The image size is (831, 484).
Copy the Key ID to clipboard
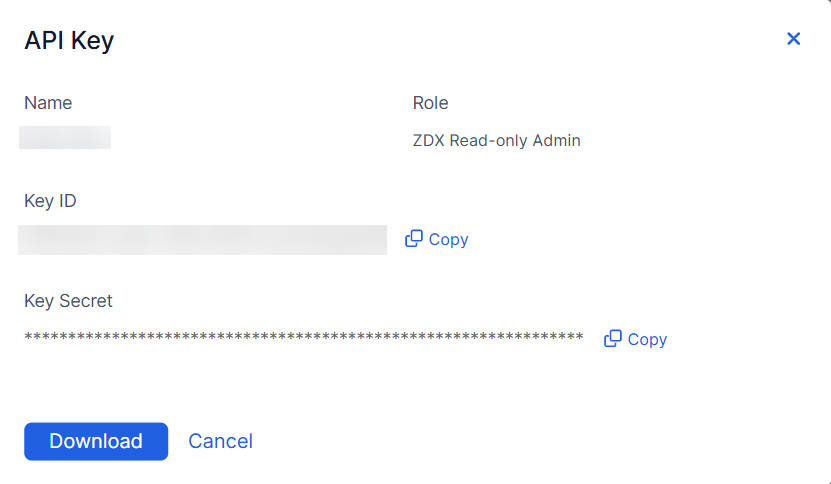(x=437, y=240)
